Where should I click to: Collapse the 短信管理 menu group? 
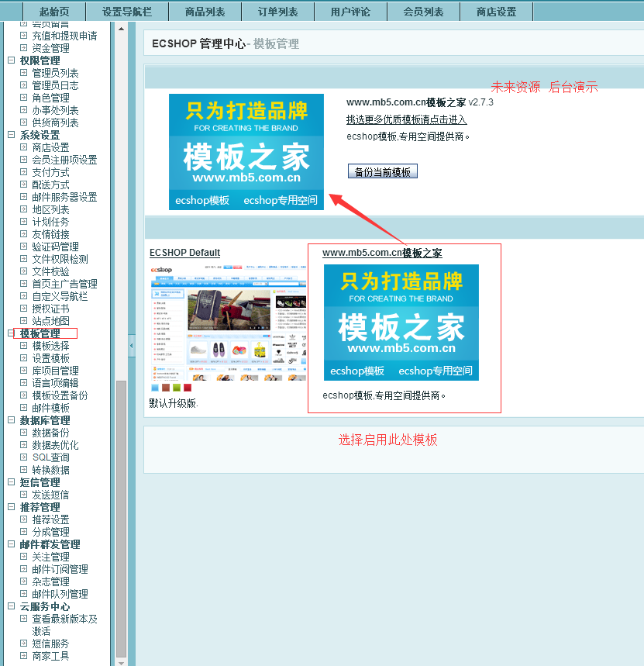(x=12, y=482)
